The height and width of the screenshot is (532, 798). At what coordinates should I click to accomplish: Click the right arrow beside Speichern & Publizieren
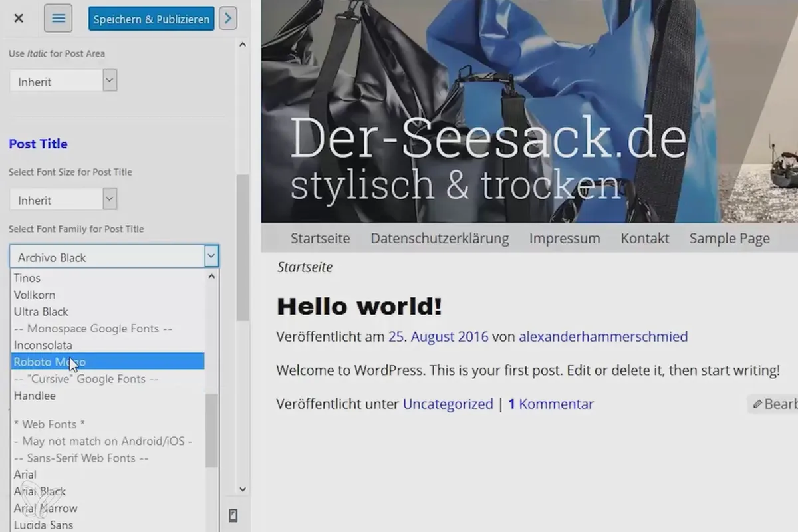tap(228, 19)
